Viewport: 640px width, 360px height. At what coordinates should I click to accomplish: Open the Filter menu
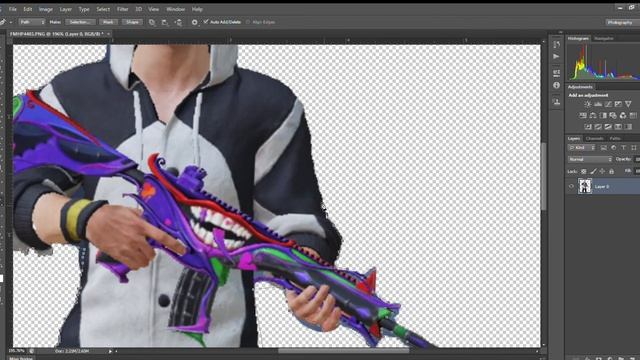122,9
